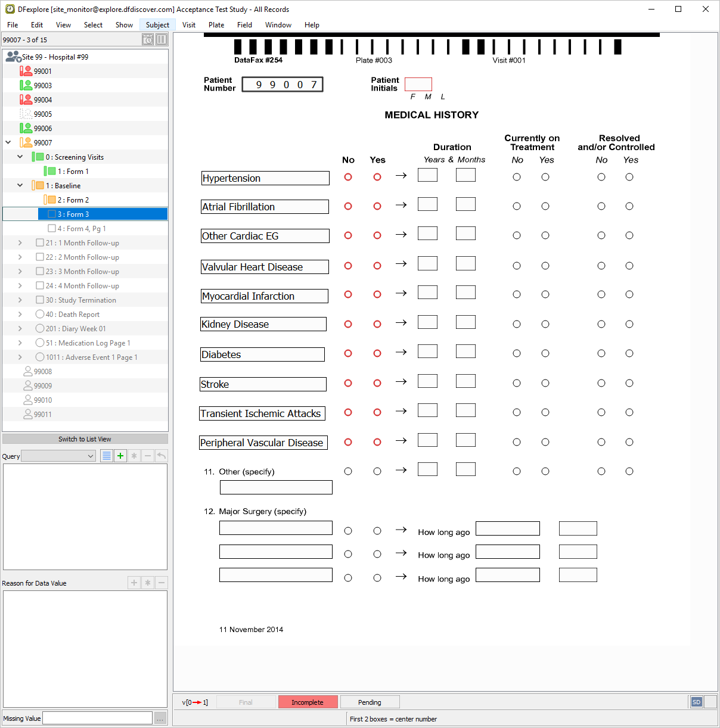The image size is (720, 728).
Task: Click the Patient Initials input field
Action: click(418, 84)
